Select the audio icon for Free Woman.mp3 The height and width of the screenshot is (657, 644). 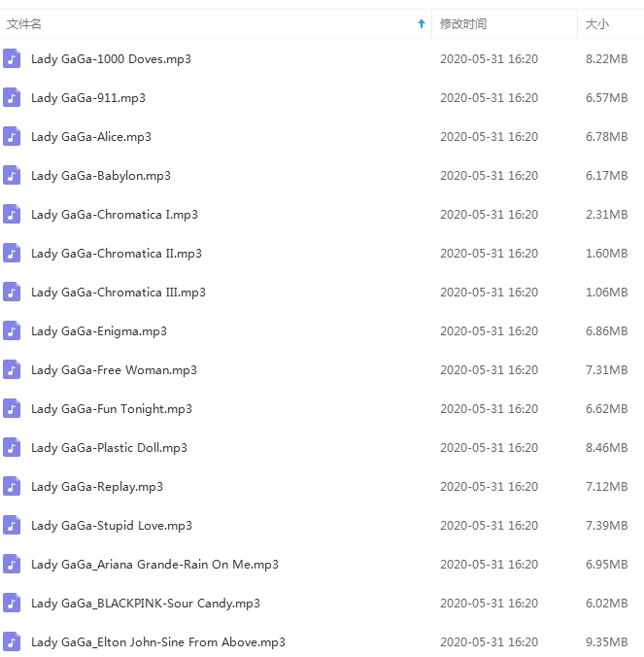12,370
